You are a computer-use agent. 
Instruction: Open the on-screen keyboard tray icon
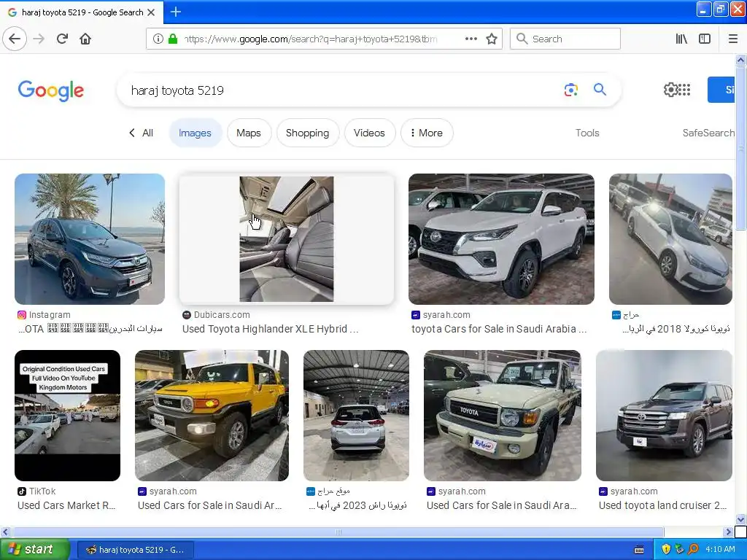coord(639,550)
